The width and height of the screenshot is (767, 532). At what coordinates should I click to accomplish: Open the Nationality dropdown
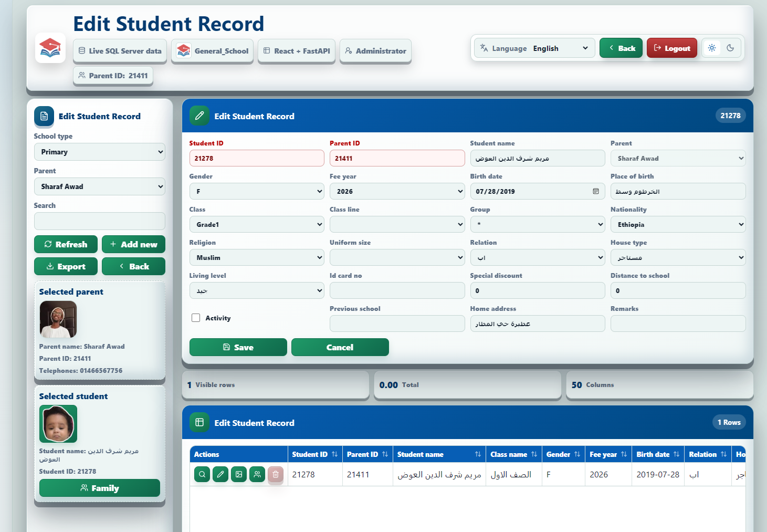pyautogui.click(x=678, y=224)
